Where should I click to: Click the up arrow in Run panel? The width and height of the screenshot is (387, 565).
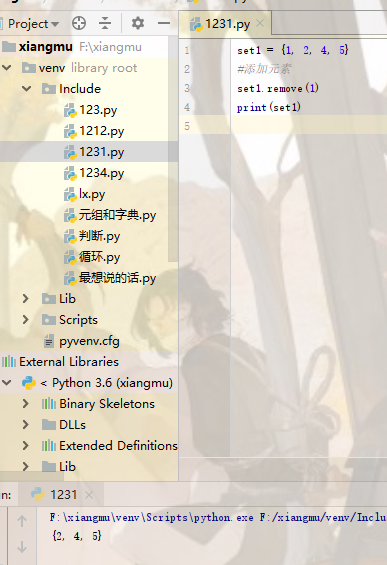[x=22, y=521]
